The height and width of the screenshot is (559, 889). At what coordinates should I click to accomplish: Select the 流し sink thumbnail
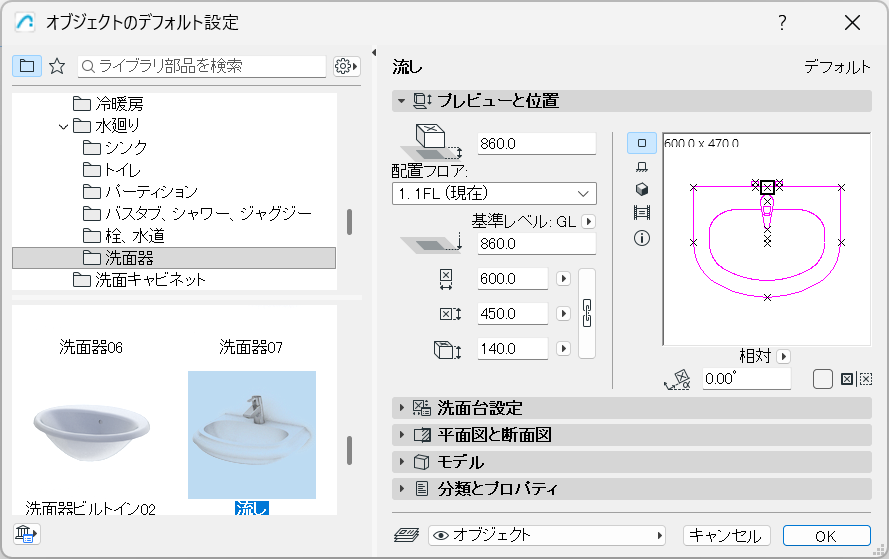click(252, 435)
